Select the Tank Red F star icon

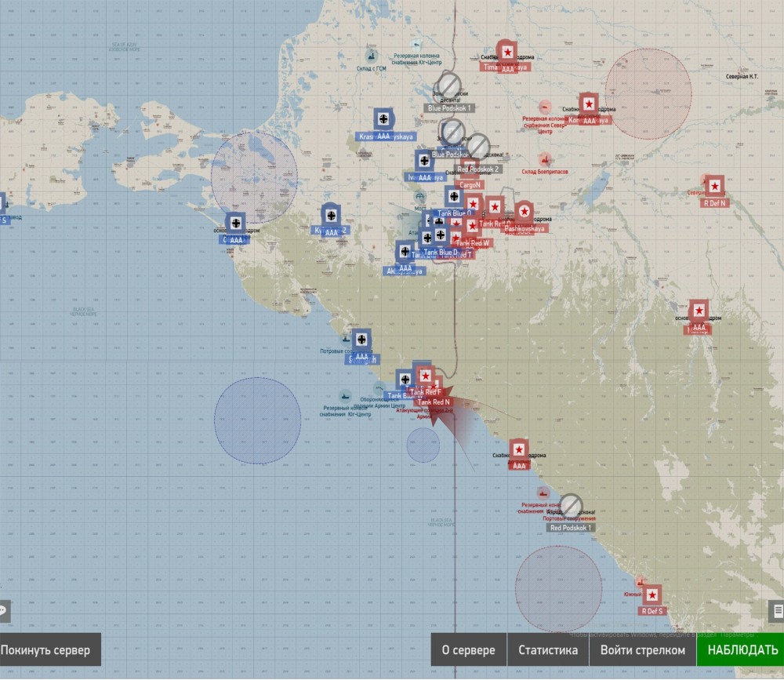click(x=426, y=375)
